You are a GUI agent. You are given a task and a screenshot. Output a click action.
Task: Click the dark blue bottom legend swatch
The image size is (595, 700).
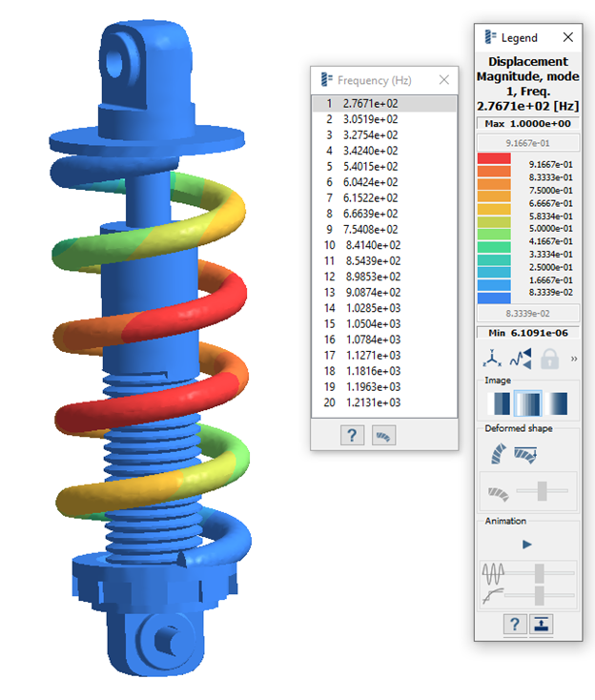pyautogui.click(x=494, y=298)
